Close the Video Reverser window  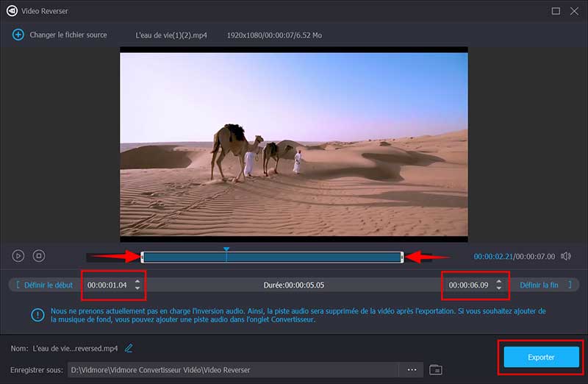coord(574,11)
